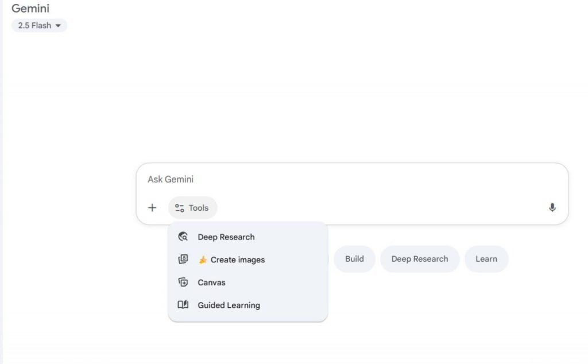Click the arrow next to 2.5 Flash
This screenshot has width=588, height=364.
[x=57, y=26]
